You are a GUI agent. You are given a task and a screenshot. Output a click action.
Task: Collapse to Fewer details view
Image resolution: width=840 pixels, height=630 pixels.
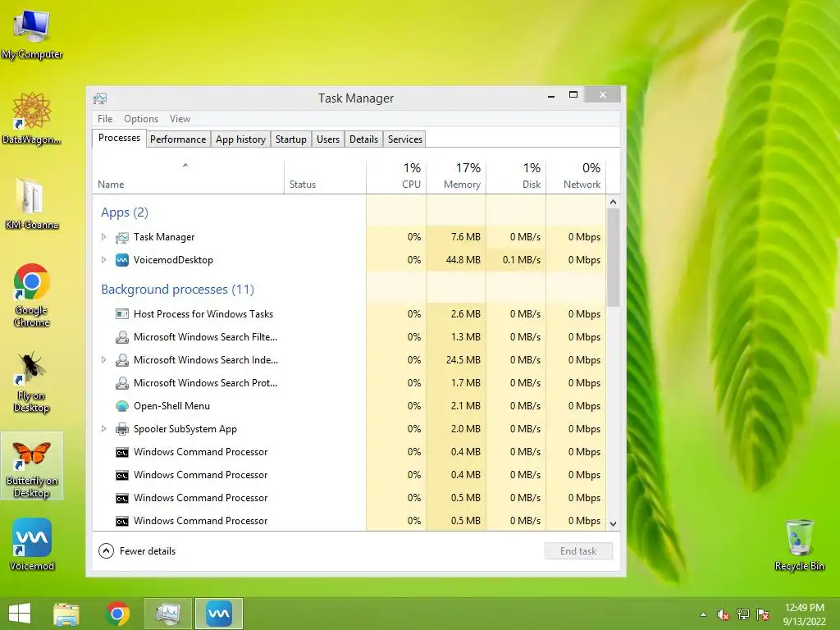click(138, 550)
